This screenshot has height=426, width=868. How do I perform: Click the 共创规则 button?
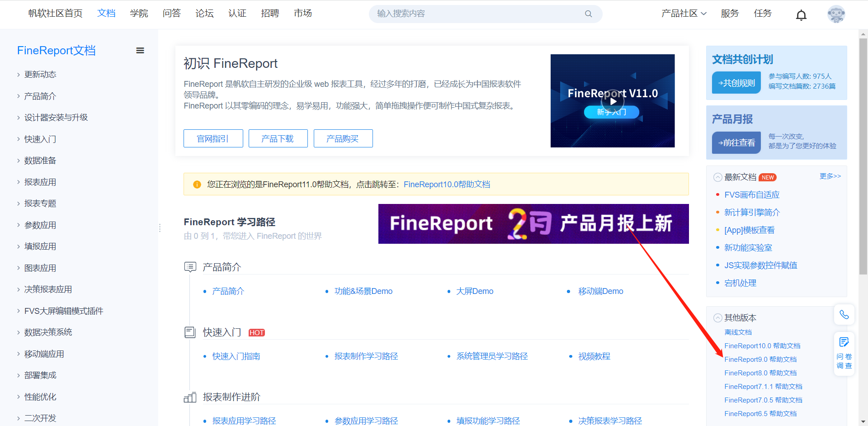pos(736,83)
